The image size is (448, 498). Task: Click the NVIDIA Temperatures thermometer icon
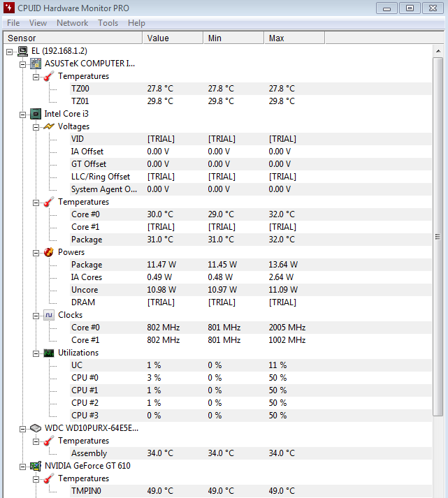[x=49, y=478]
